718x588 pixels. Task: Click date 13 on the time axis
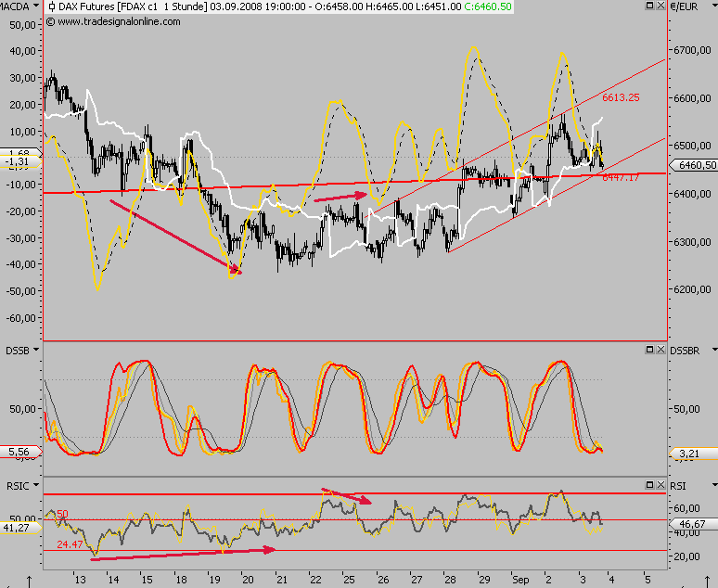click(x=80, y=580)
